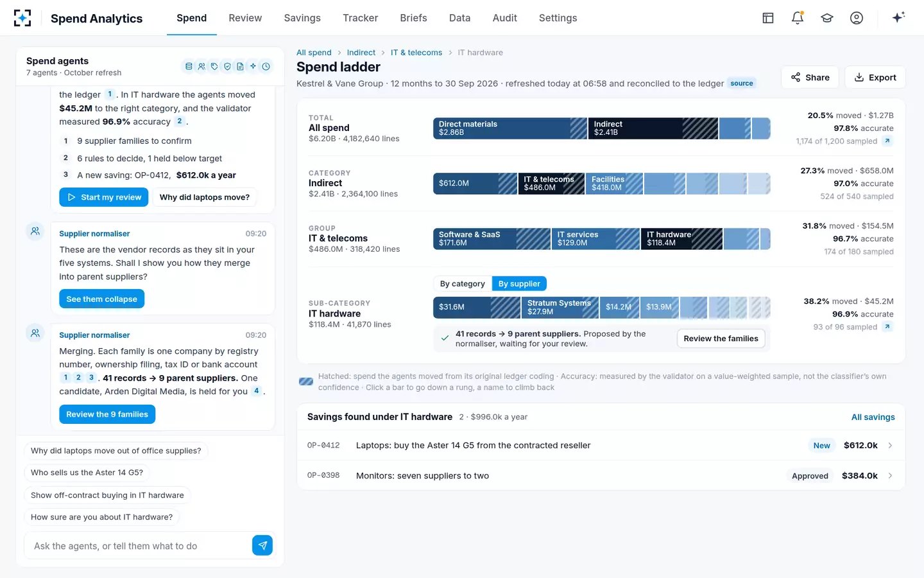924x578 pixels.
Task: Open the All savings link
Action: [873, 417]
